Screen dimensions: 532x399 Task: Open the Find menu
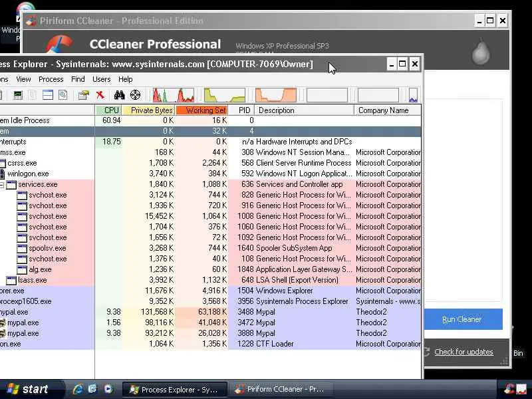click(78, 79)
